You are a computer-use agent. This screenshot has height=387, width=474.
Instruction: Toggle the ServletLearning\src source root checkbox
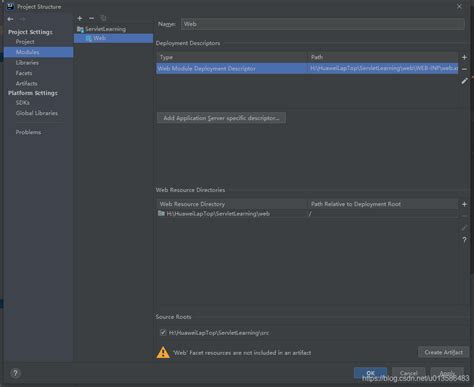[x=163, y=332]
